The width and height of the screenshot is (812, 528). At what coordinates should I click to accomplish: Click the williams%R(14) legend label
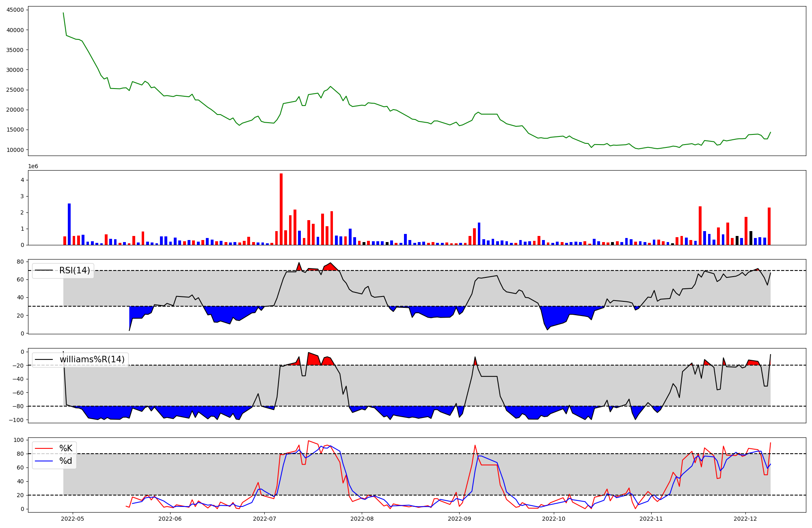[92, 359]
